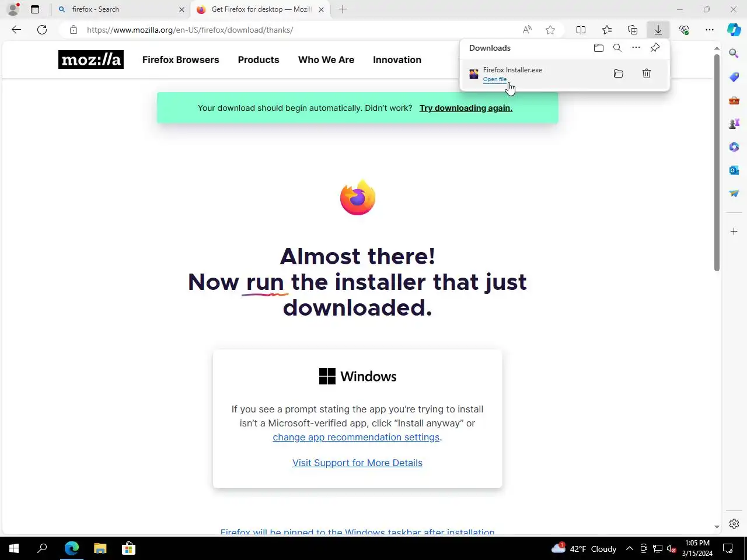Open sidebar settings gear icon
Screen dimensions: 747x560
pyautogui.click(x=734, y=524)
